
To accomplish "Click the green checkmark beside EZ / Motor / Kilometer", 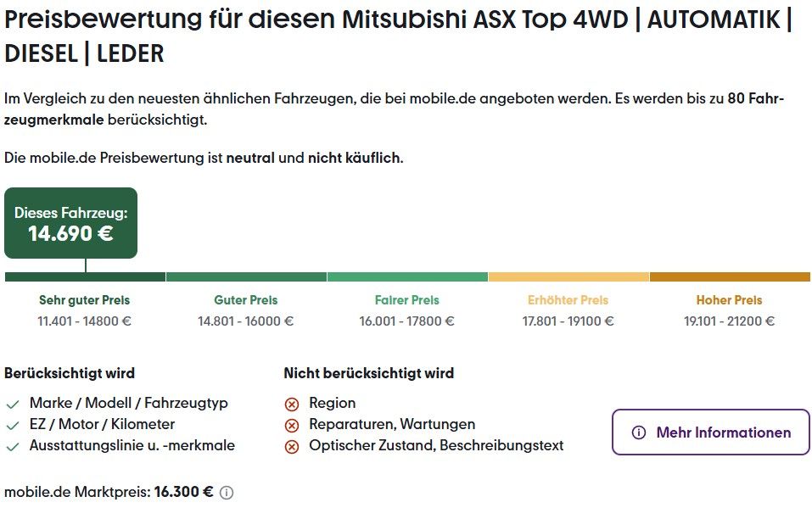I will (13, 426).
